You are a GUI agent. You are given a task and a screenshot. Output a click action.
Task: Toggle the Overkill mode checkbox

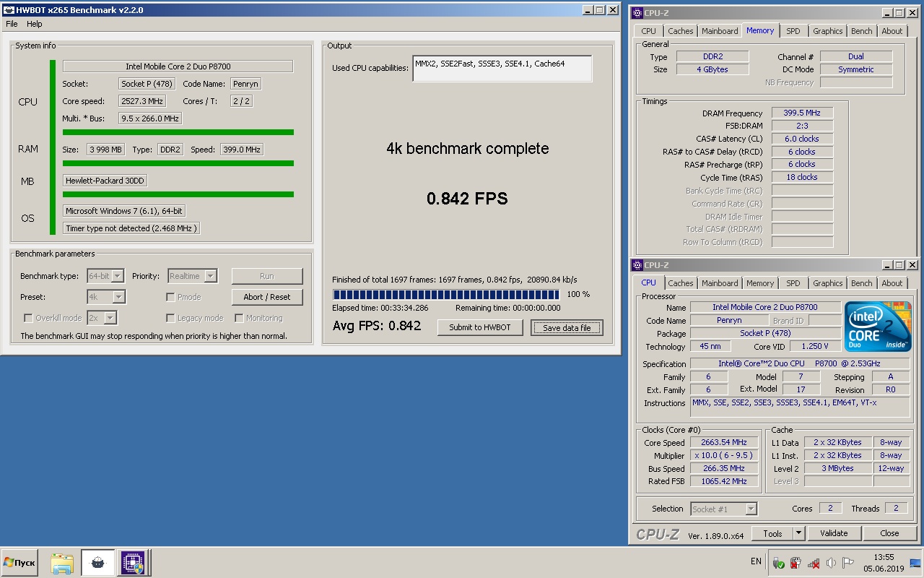[28, 318]
